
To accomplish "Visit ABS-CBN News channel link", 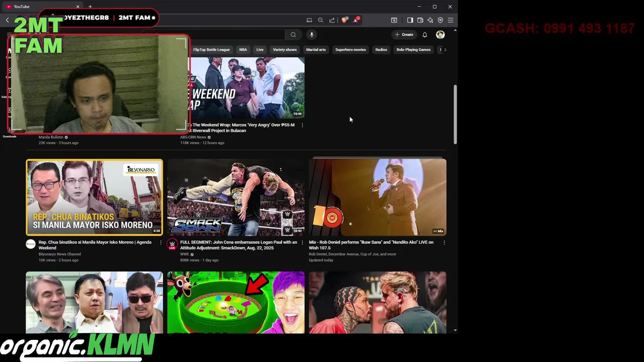I will 193,137.
